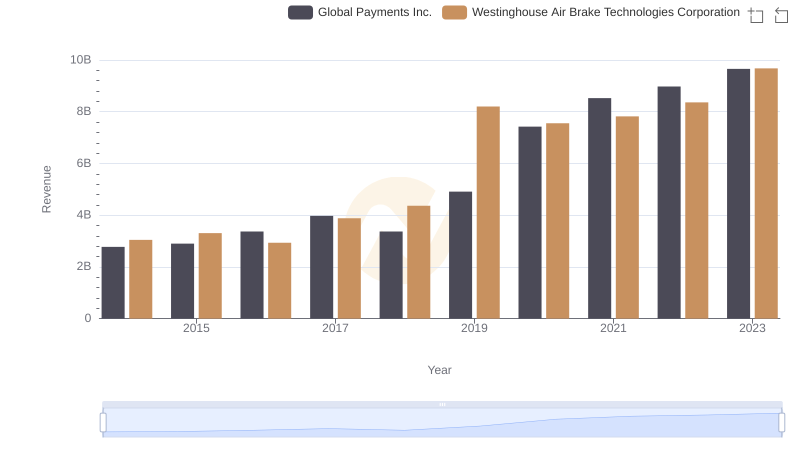Click the 0 y-axis label
This screenshot has width=800, height=461.
(88, 318)
